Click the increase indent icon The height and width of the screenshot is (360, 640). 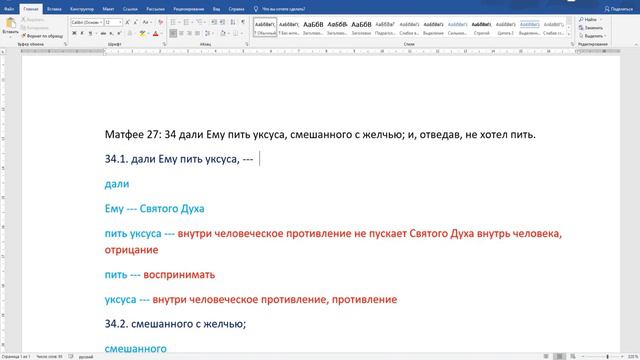[x=222, y=22]
